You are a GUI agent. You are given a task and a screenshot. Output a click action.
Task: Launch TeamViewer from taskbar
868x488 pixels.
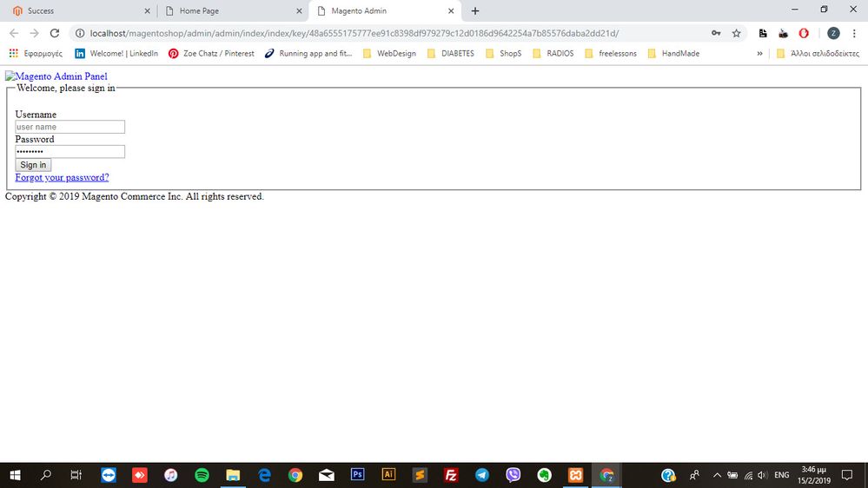109,475
